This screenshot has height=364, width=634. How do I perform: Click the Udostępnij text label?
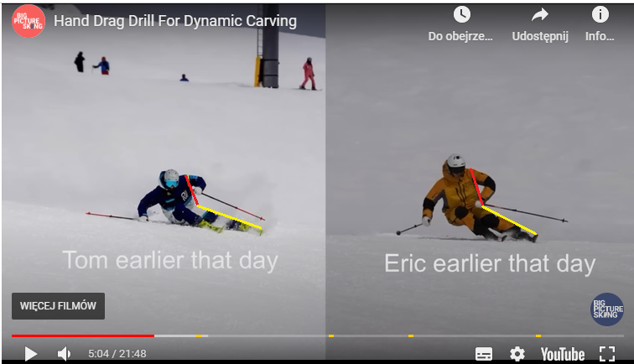540,36
